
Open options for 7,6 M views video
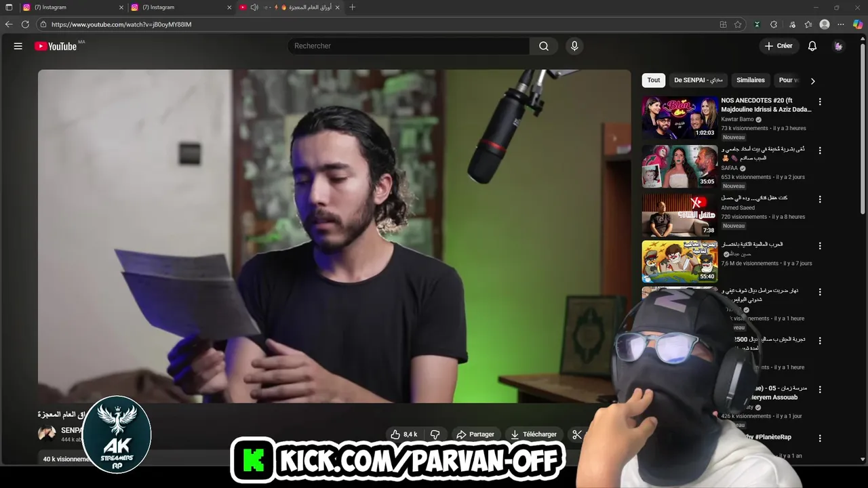[820, 245]
